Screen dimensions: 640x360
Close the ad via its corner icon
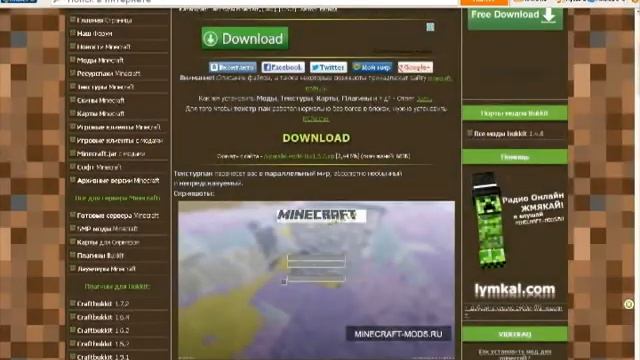[x=430, y=27]
